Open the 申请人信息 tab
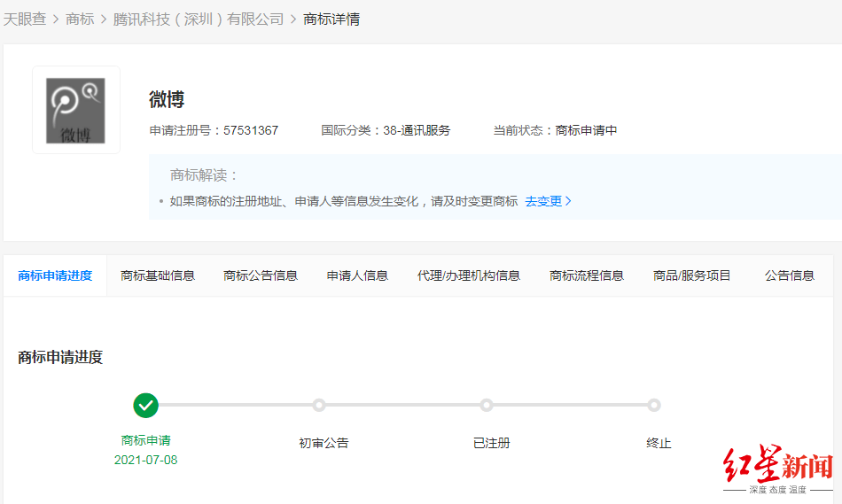This screenshot has width=842, height=504. 358,275
